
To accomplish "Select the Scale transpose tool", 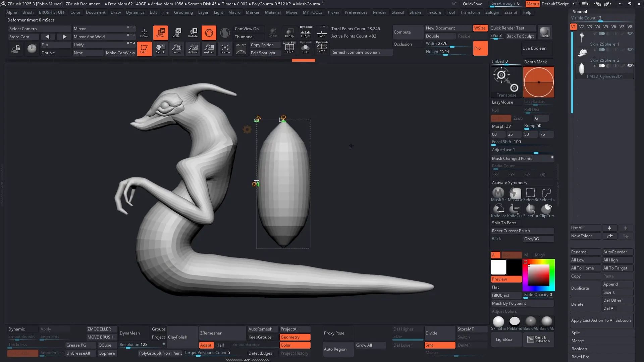I will tap(176, 33).
